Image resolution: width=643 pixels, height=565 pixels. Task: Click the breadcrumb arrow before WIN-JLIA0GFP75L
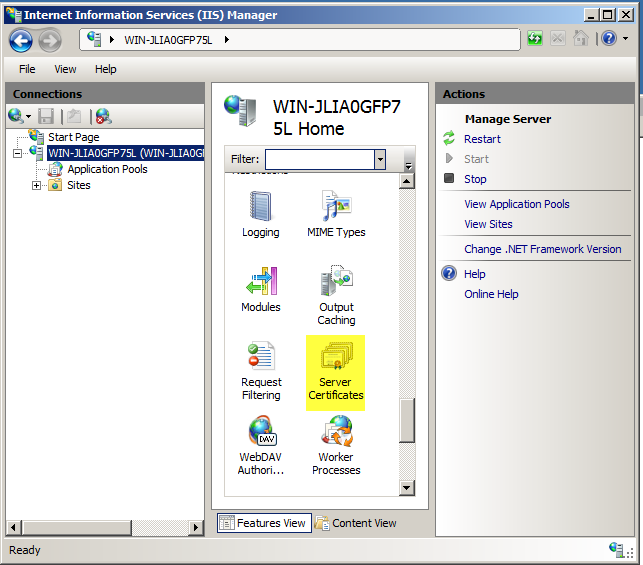tap(112, 40)
